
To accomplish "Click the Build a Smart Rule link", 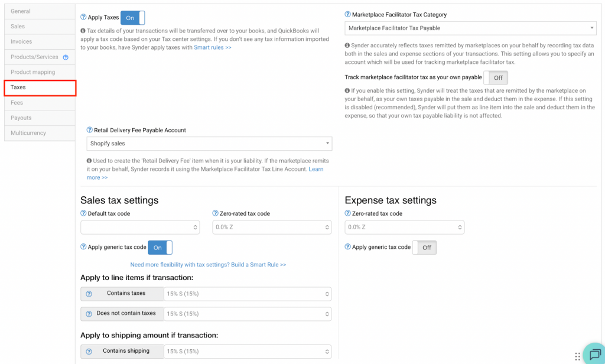I will 208,265.
